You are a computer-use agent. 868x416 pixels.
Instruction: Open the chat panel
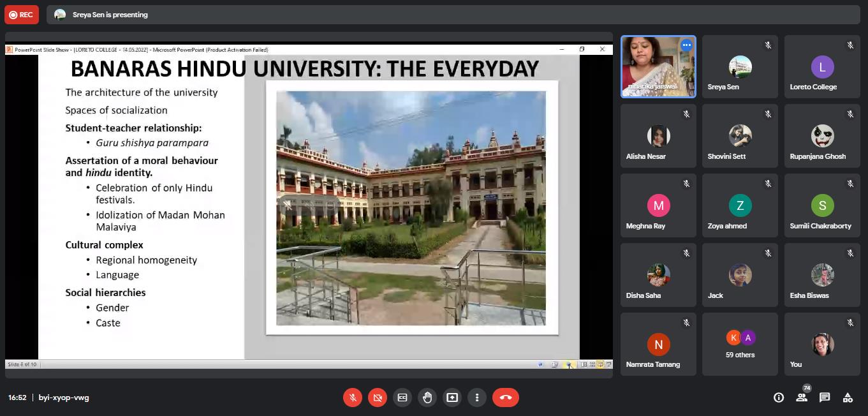coord(825,397)
